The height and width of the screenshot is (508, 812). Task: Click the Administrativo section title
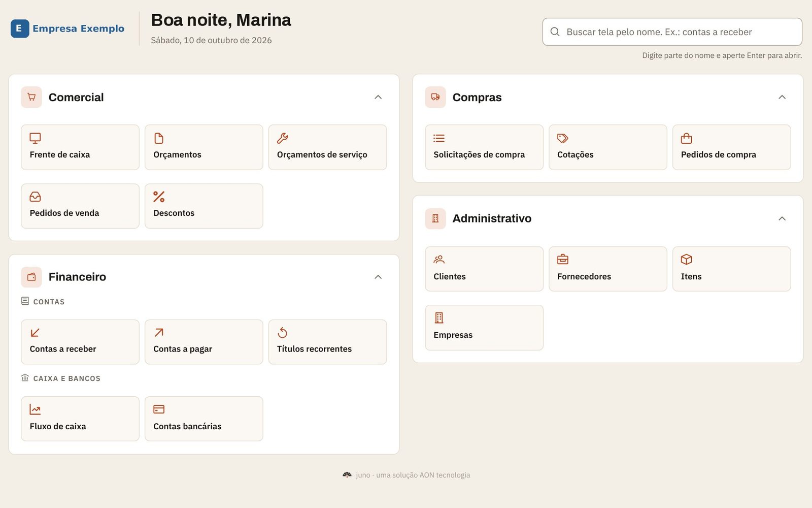[x=492, y=218]
